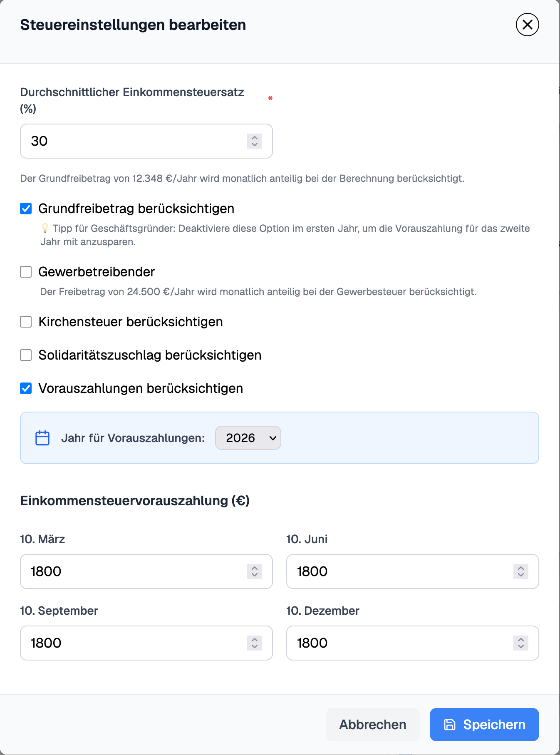Click the Abbrechen button
560x755 pixels.
[372, 725]
